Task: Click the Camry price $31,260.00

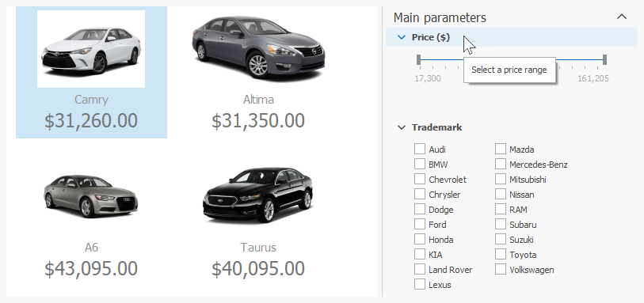Action: 91,120
